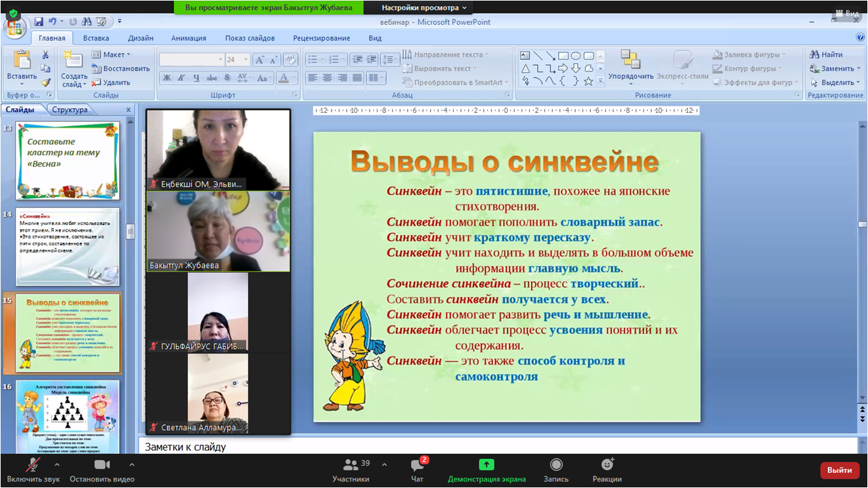Stop camera with Остановить видео

[x=102, y=470]
